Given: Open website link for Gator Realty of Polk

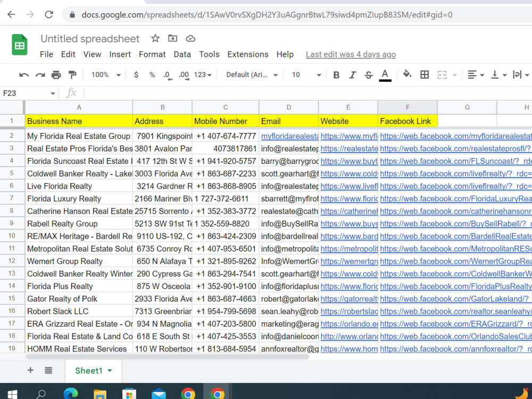Looking at the screenshot, I should click(x=349, y=299).
